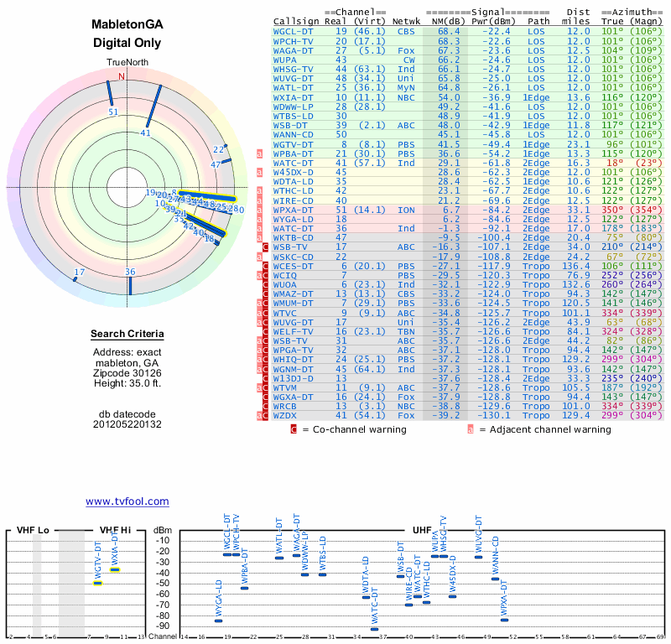671x644 pixels.
Task: Select the WHSG-TV callsign row
Action: tap(293, 70)
